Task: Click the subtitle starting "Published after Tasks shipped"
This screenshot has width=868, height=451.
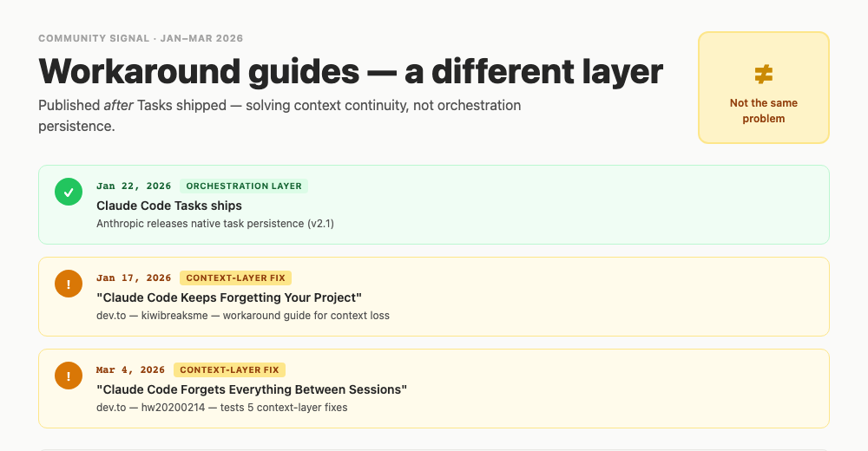Action: (x=279, y=115)
